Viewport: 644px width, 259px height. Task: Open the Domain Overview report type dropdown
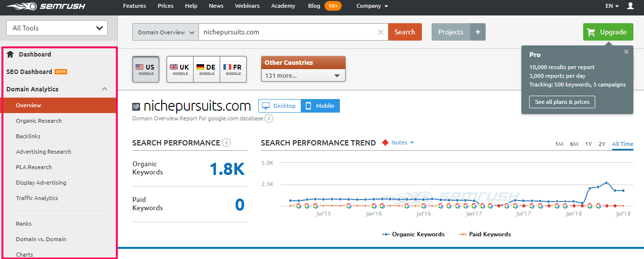coord(165,32)
